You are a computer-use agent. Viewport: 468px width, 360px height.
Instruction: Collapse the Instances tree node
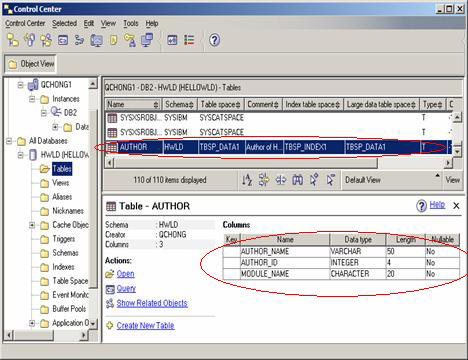tap(32, 99)
